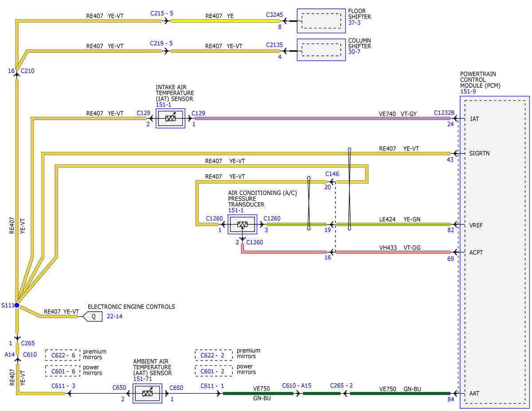Click the A/C pressure transducer symbol

click(242, 224)
